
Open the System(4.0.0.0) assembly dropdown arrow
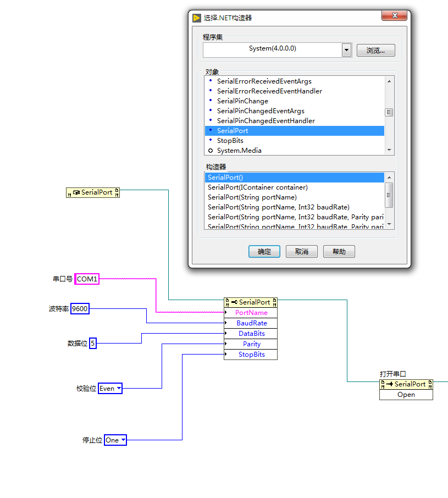click(346, 50)
